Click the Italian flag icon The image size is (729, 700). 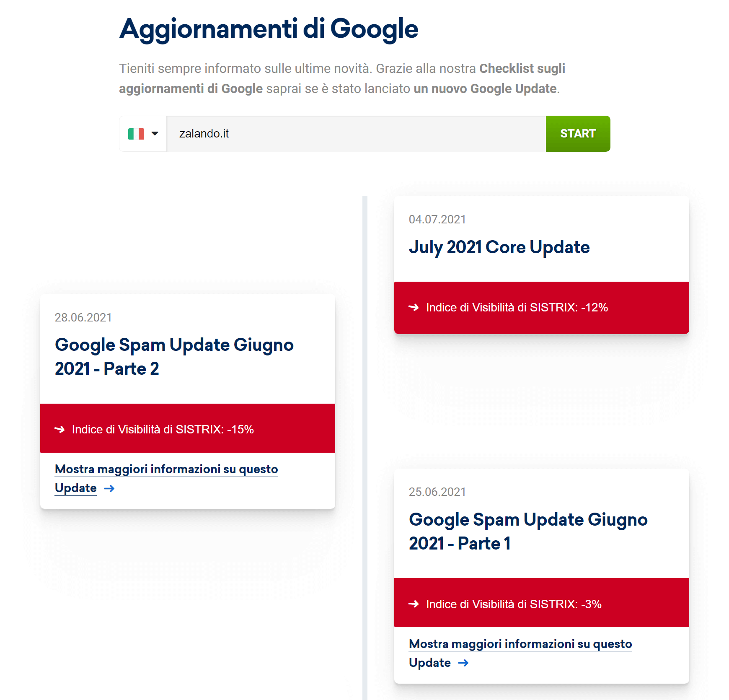coord(136,134)
